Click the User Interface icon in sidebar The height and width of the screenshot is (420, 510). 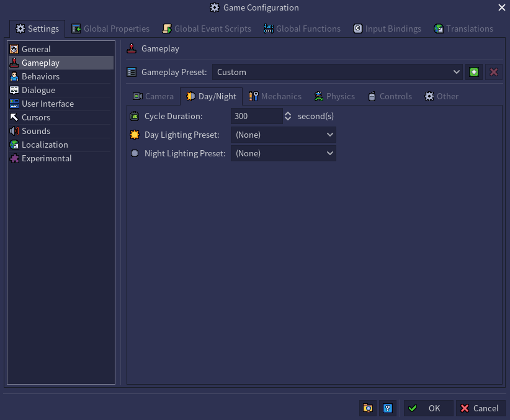pyautogui.click(x=14, y=104)
